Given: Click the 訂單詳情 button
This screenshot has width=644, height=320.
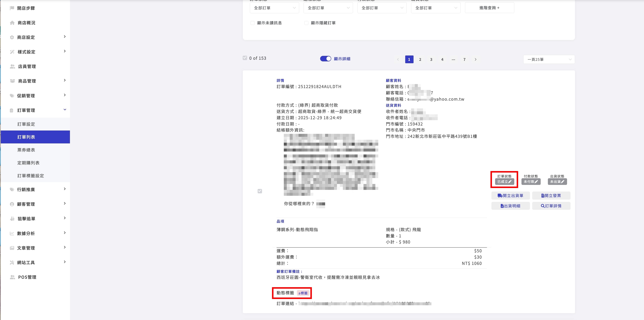Looking at the screenshot, I should [x=551, y=206].
